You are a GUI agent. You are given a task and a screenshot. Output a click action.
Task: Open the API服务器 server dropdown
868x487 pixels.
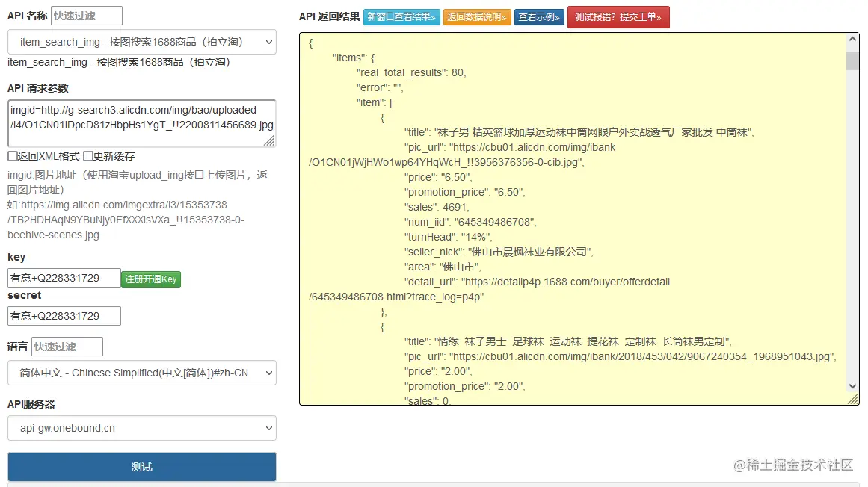click(141, 428)
